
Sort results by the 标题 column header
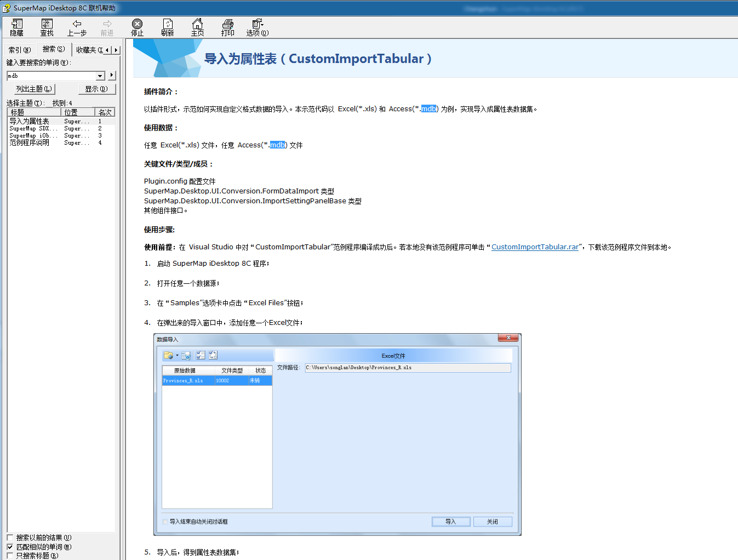(35, 112)
